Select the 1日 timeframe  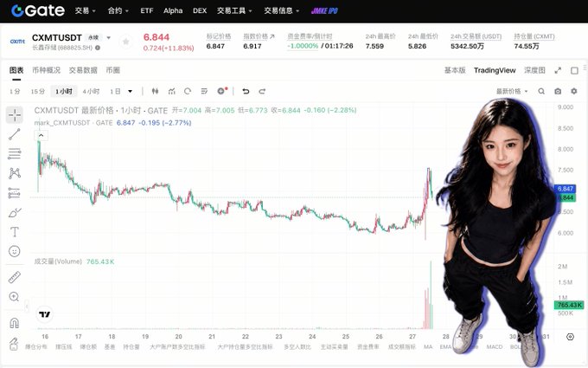[x=115, y=91]
